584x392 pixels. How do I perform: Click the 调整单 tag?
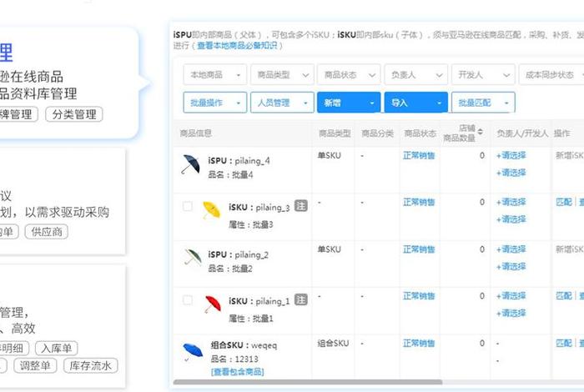coord(35,365)
